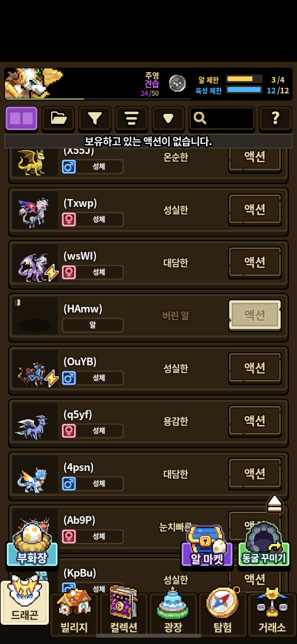
Task: Open the 알 마켓 egg market chest
Action: 207,546
